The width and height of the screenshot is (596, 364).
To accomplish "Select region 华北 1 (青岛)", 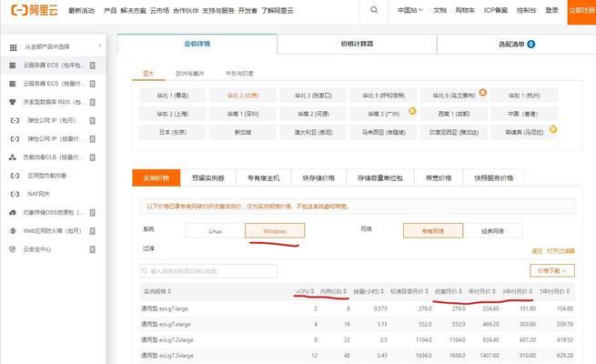I will [173, 96].
